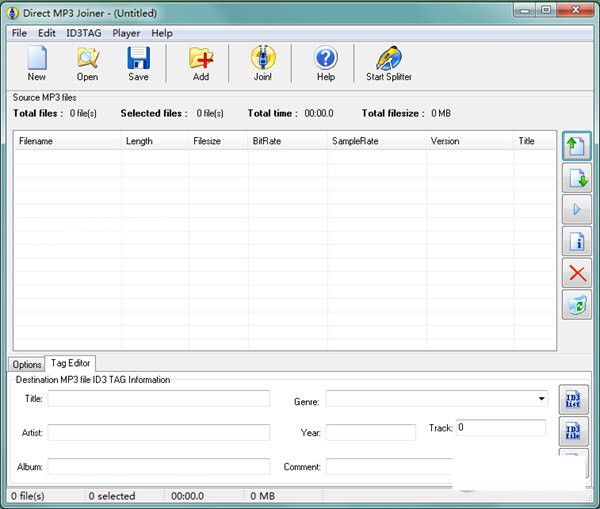Click the cut-off Title column header
This screenshot has height=509, width=600.
535,141
